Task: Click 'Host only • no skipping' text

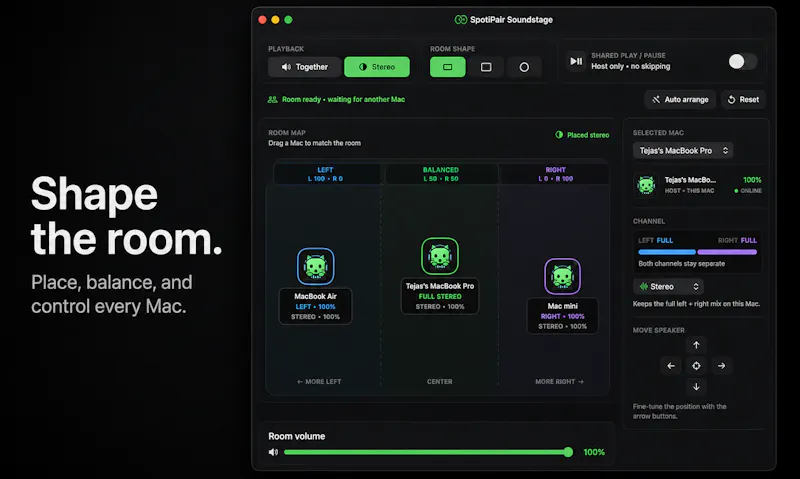Action: (631, 66)
